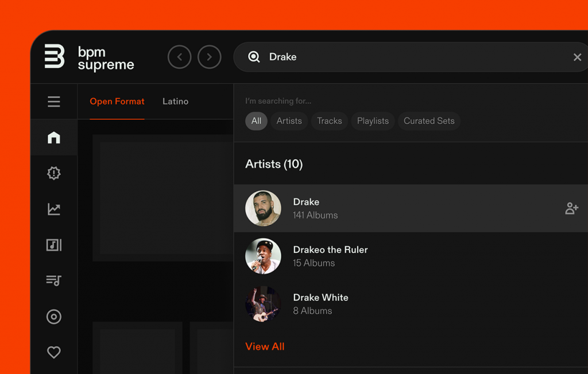588x374 pixels.
Task: Follow Drake with the add-user icon
Action: (571, 208)
